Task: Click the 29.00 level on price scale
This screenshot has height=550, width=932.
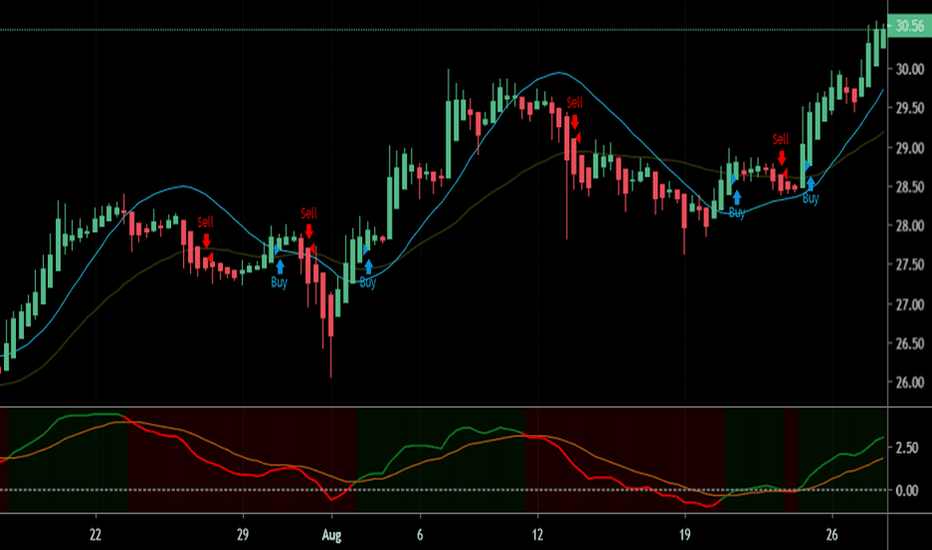Action: [x=910, y=147]
